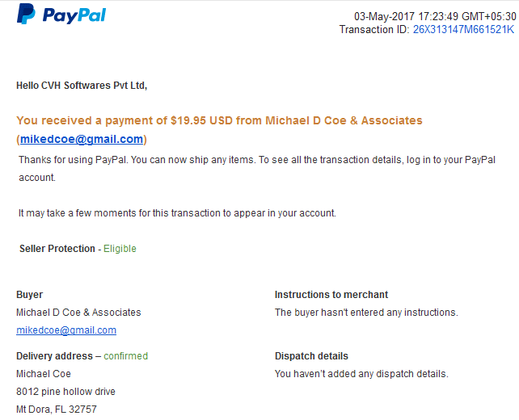519x420 pixels.
Task: Open transaction ID 26X313147M661521K link
Action: pos(463,29)
